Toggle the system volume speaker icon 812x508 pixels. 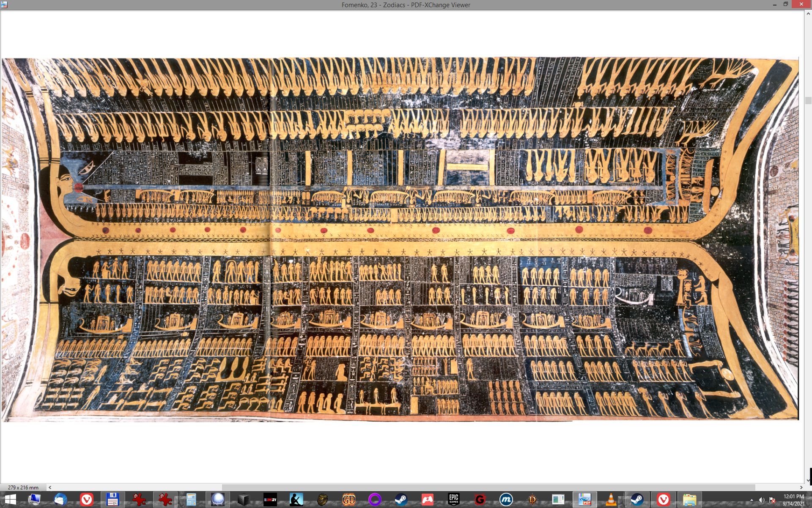point(762,500)
